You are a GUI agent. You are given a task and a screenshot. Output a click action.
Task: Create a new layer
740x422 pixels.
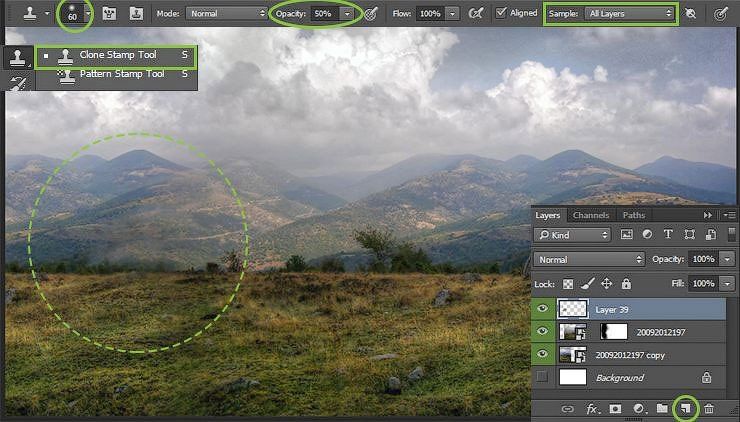(x=685, y=409)
